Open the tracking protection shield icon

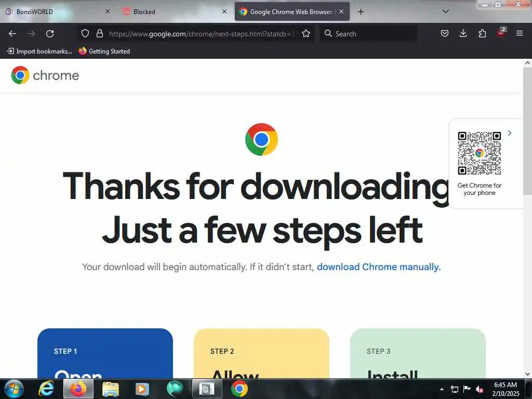pyautogui.click(x=85, y=33)
